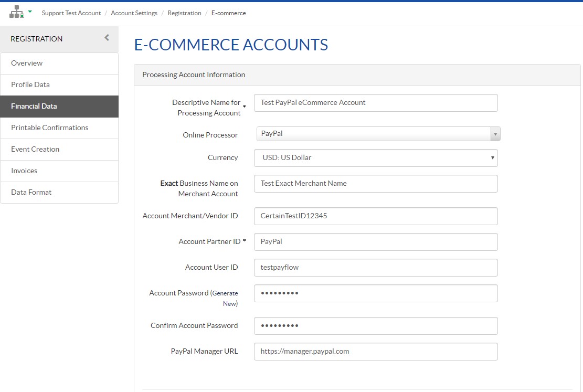
Task: Open Financial Data section
Action: [59, 107]
